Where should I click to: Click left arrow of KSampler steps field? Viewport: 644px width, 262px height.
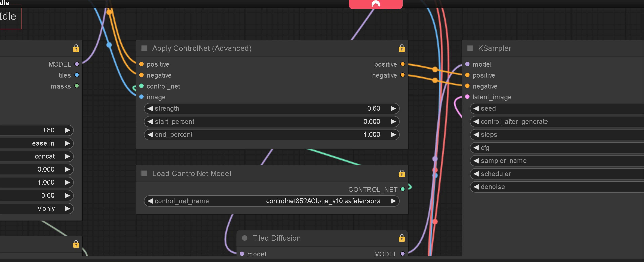476,134
